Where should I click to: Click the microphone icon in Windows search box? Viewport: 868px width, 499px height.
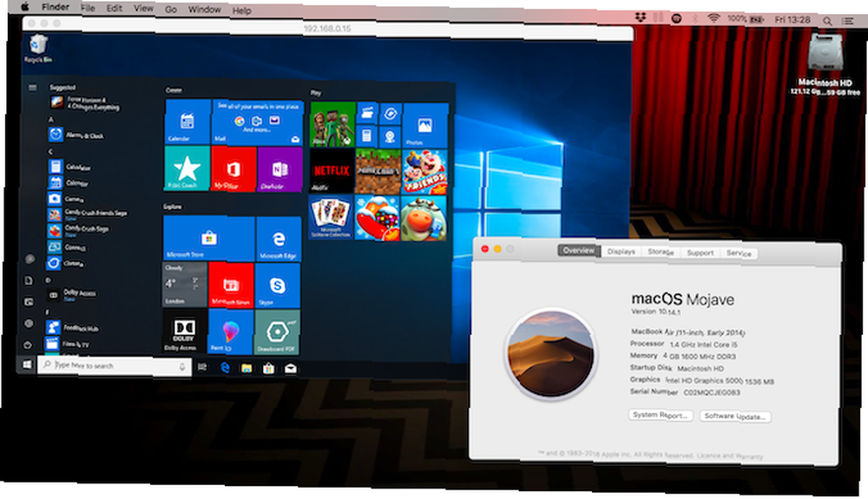pos(182,367)
